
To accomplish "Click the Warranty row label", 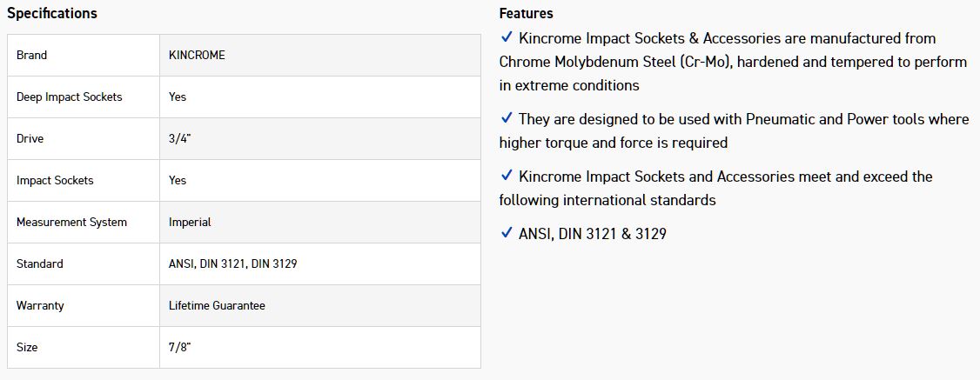I will (x=40, y=305).
